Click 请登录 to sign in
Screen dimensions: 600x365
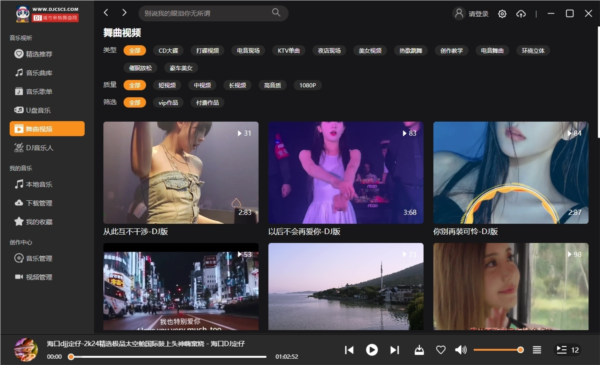478,14
